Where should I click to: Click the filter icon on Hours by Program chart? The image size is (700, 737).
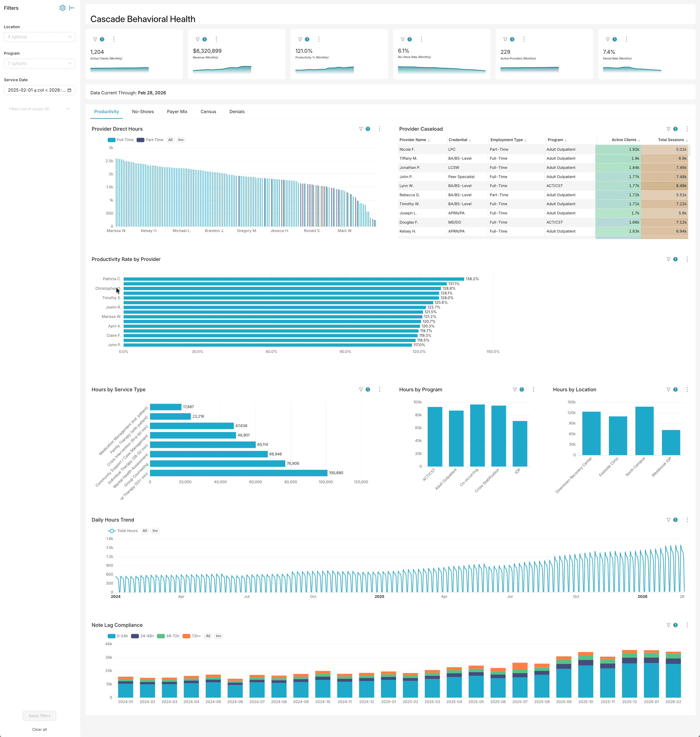tap(514, 389)
